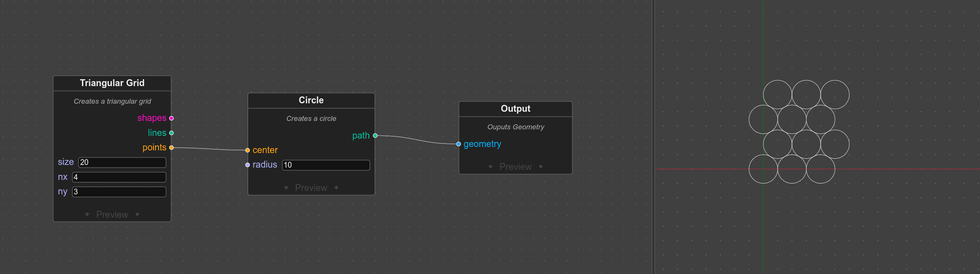Click the geometry input port on Output
Image resolution: width=980 pixels, height=274 pixels.
[x=458, y=144]
